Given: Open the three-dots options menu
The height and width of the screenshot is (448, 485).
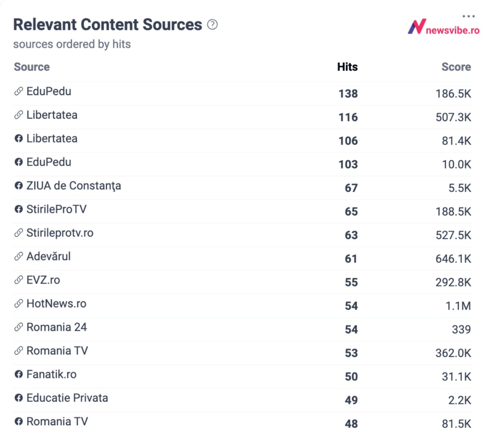Looking at the screenshot, I should click(468, 16).
